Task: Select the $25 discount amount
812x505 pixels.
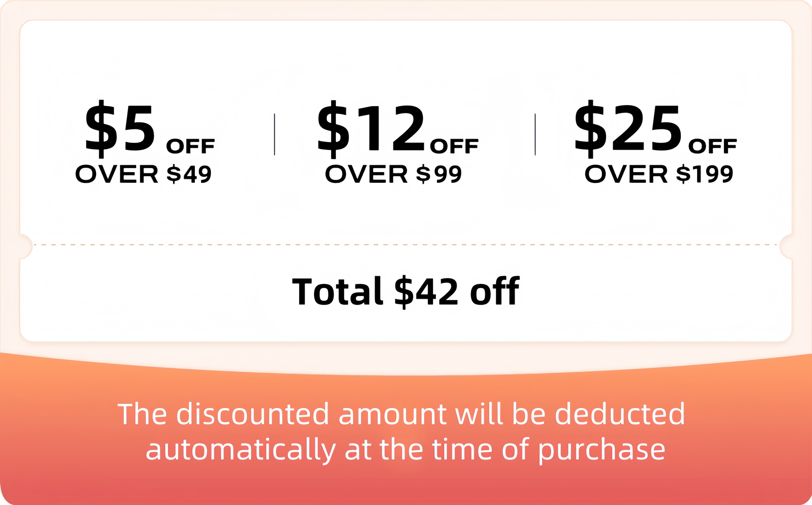Action: [628, 129]
